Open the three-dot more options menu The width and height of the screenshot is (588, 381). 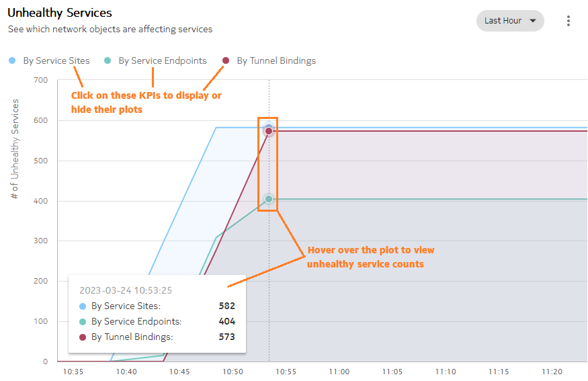pos(569,21)
